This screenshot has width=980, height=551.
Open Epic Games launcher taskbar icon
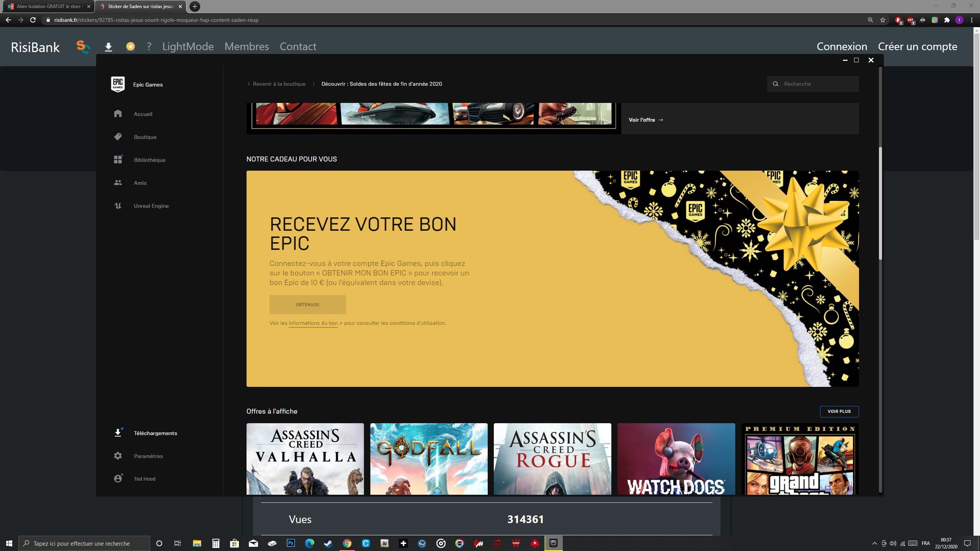(554, 543)
